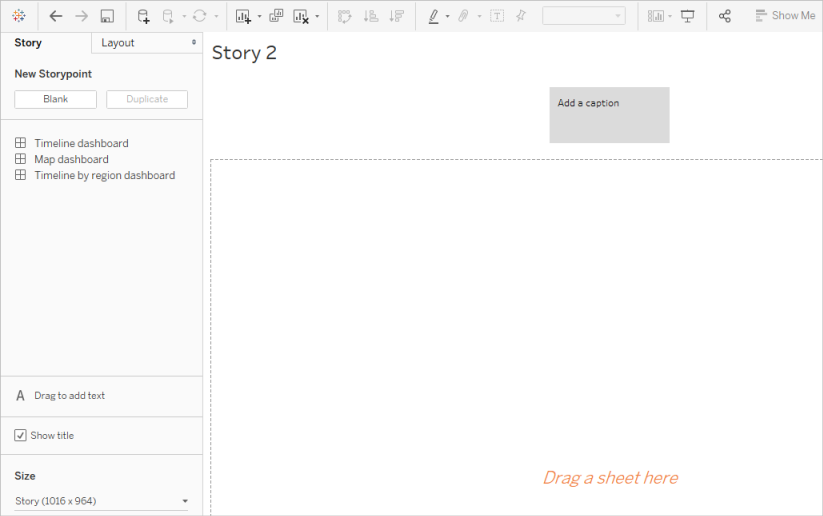This screenshot has width=823, height=516.
Task: Duplicate sheet toolbar icon
Action: coord(276,16)
